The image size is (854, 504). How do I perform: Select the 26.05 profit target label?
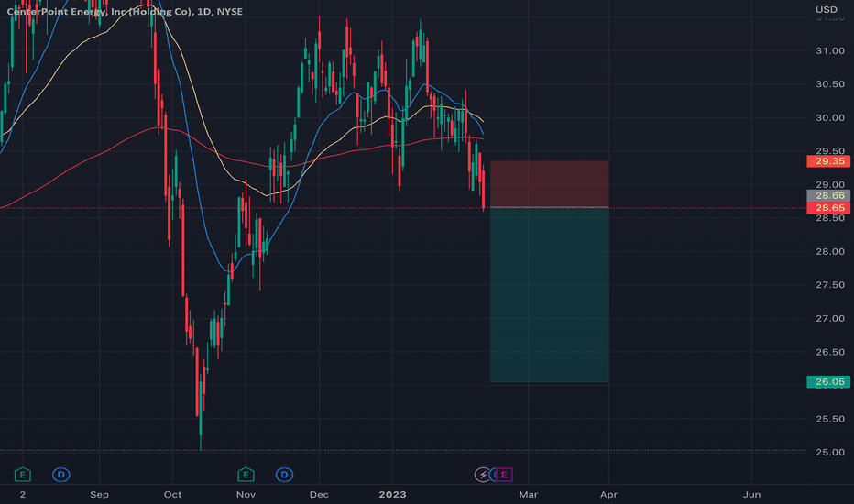click(x=828, y=381)
